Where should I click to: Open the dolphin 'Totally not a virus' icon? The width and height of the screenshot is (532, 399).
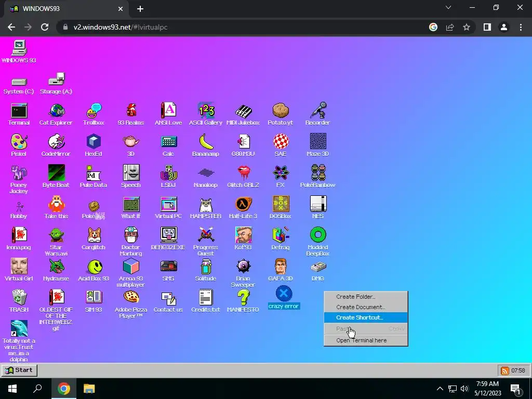(x=19, y=341)
